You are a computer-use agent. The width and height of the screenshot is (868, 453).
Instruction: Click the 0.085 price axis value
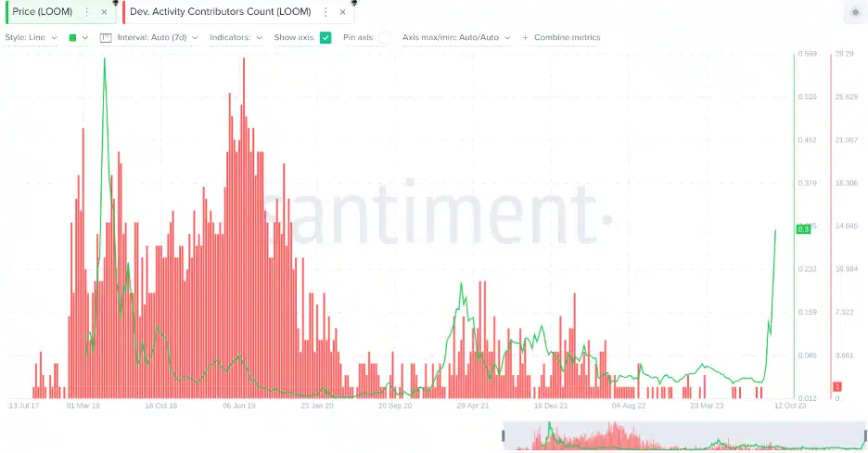click(x=807, y=356)
